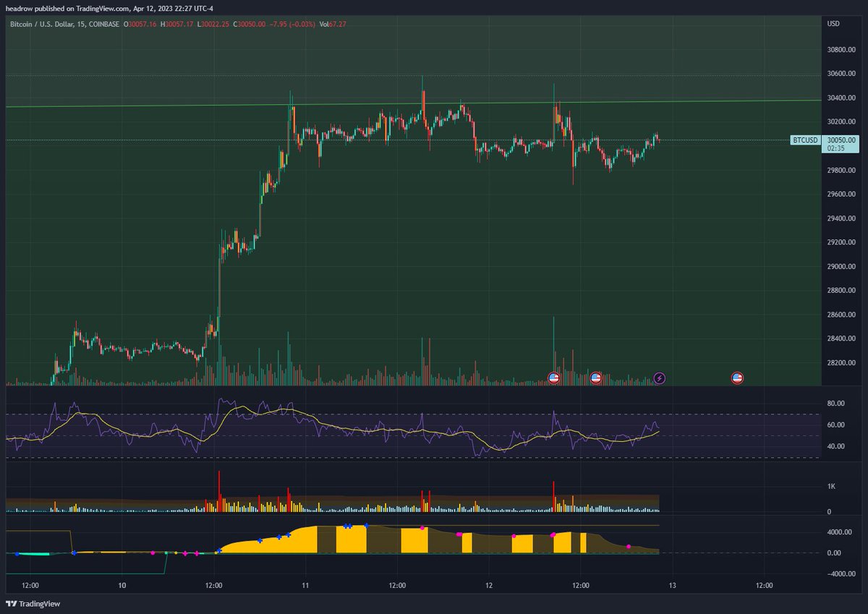Viewport: 868px width, 614px height.
Task: Click the date label 10 on the time axis
Action: [122, 586]
